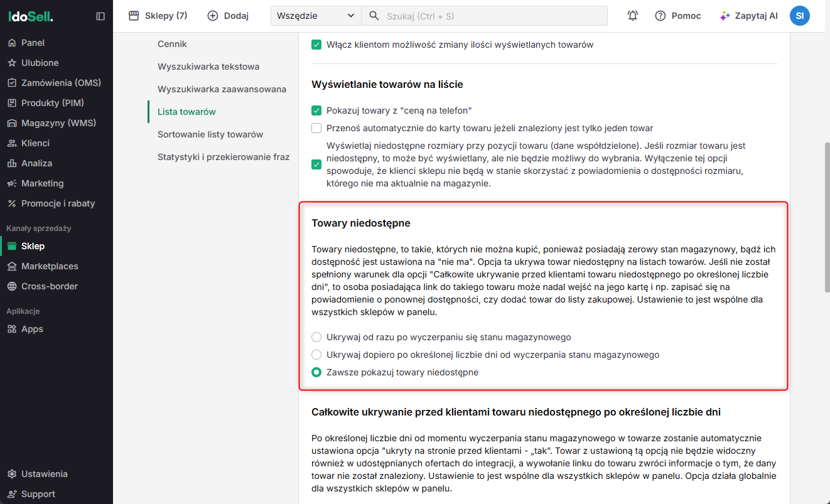
Task: Open Ustawienia in the sidebar
Action: (x=45, y=474)
